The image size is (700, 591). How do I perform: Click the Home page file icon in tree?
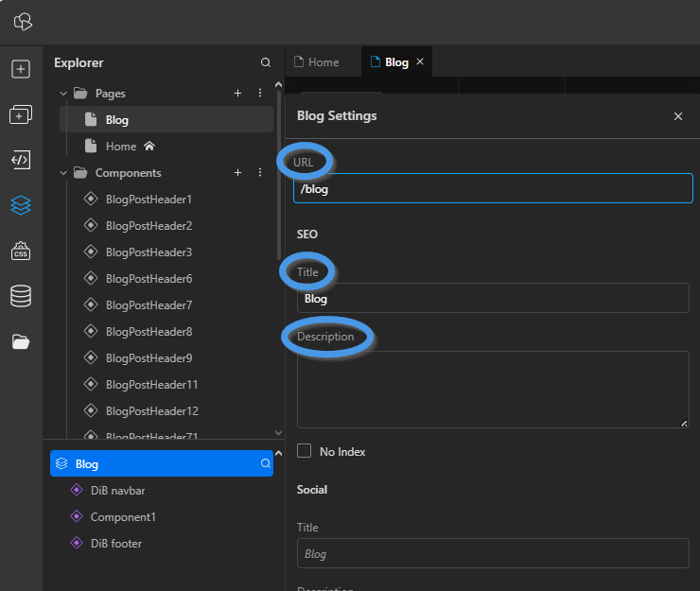click(91, 146)
